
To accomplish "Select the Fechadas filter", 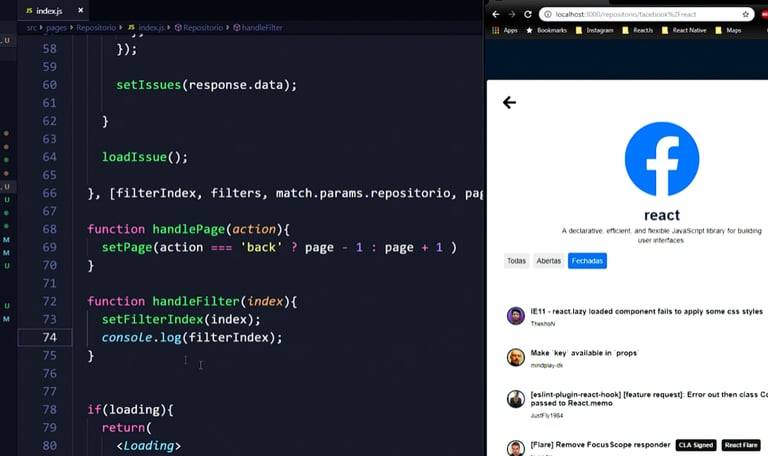I will click(x=587, y=261).
